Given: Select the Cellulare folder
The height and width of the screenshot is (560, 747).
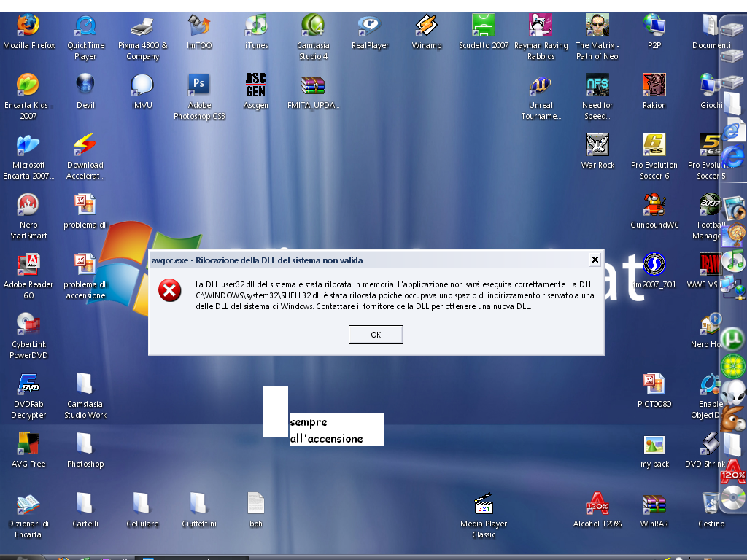Looking at the screenshot, I should (142, 510).
